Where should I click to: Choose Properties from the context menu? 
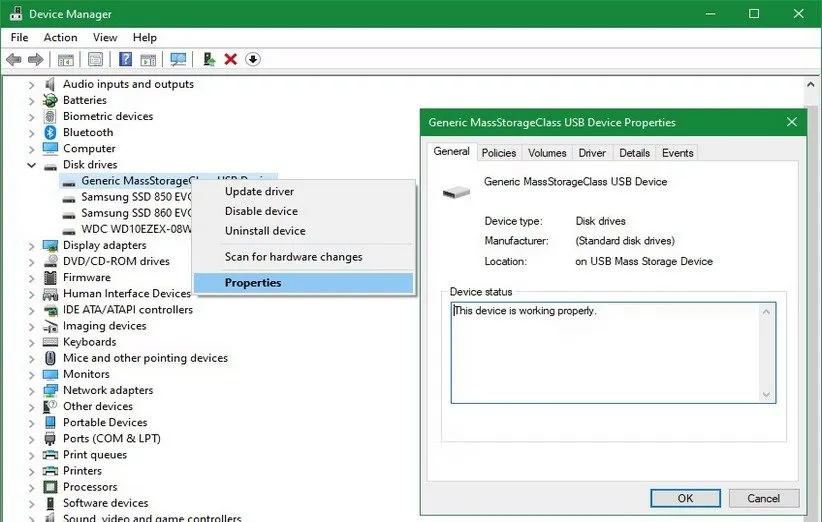tap(253, 283)
